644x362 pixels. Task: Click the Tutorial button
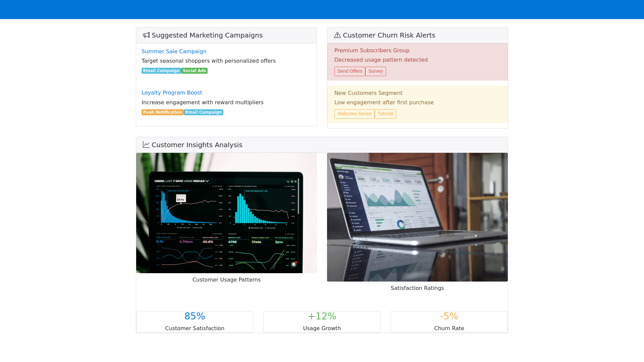[x=385, y=114]
